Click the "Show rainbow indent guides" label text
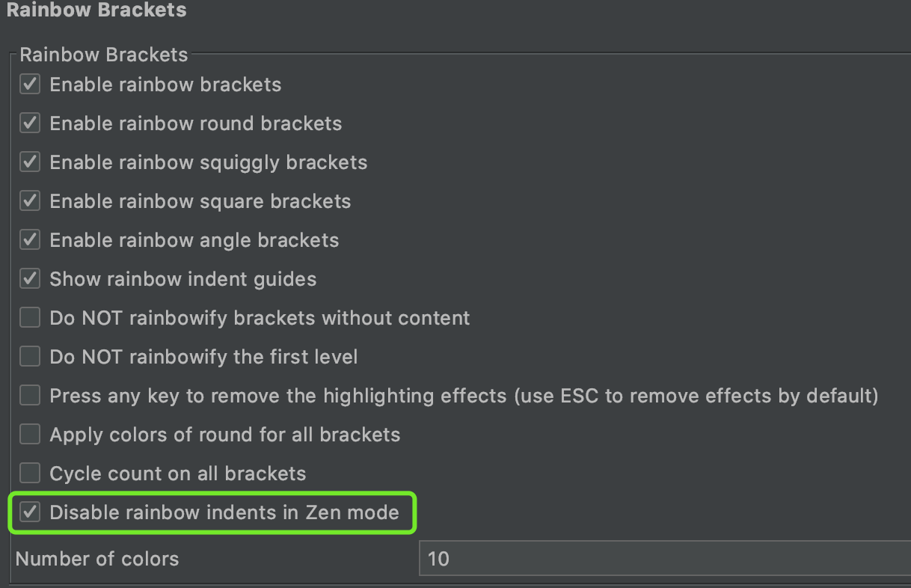 pos(182,278)
